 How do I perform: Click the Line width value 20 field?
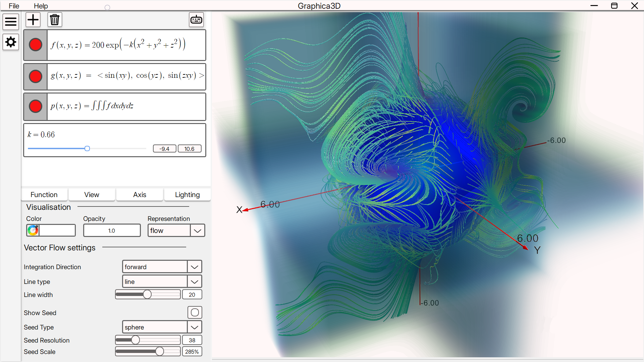pyautogui.click(x=192, y=295)
